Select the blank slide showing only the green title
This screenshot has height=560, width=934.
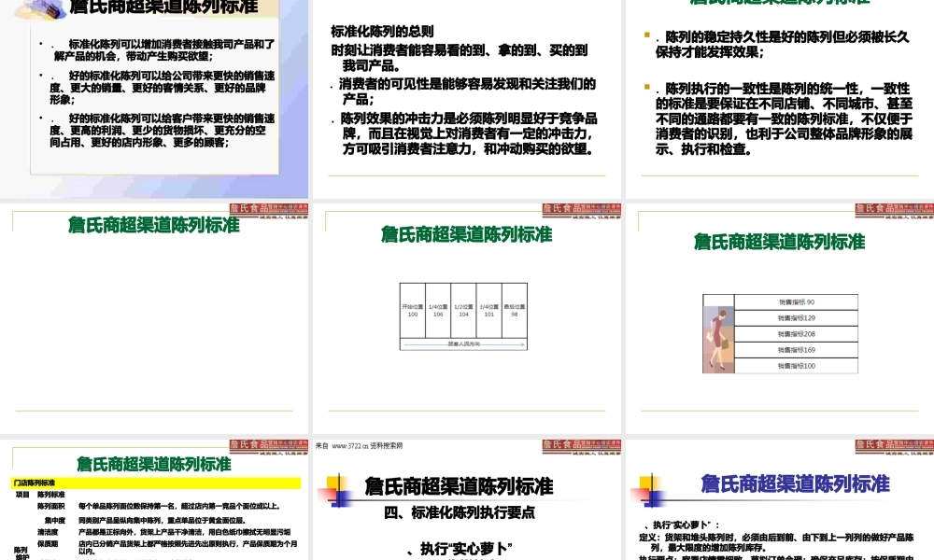(x=154, y=318)
